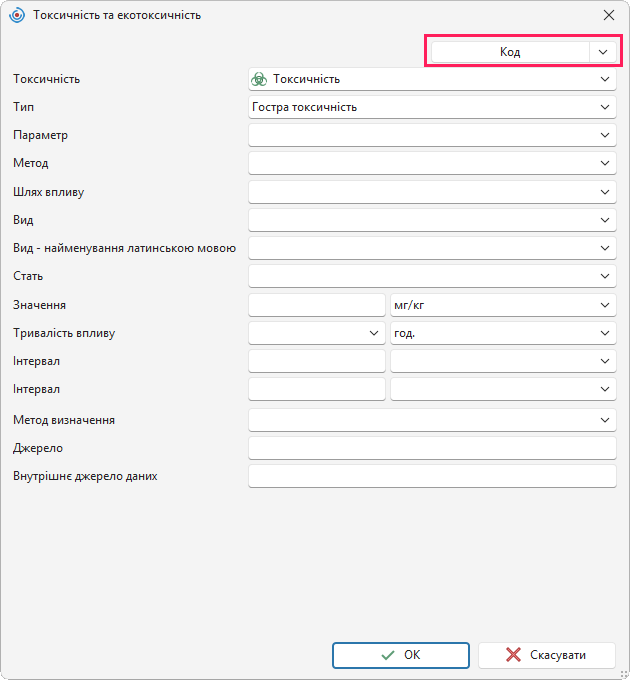
Task: Expand the Метод визначення dropdown
Action: tap(432, 420)
